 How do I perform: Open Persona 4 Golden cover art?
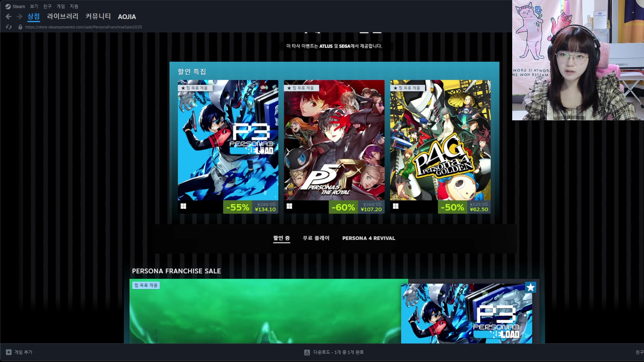click(x=440, y=140)
